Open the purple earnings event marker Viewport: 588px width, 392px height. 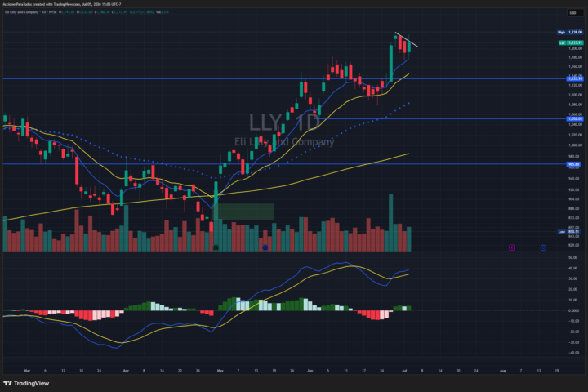click(x=512, y=247)
